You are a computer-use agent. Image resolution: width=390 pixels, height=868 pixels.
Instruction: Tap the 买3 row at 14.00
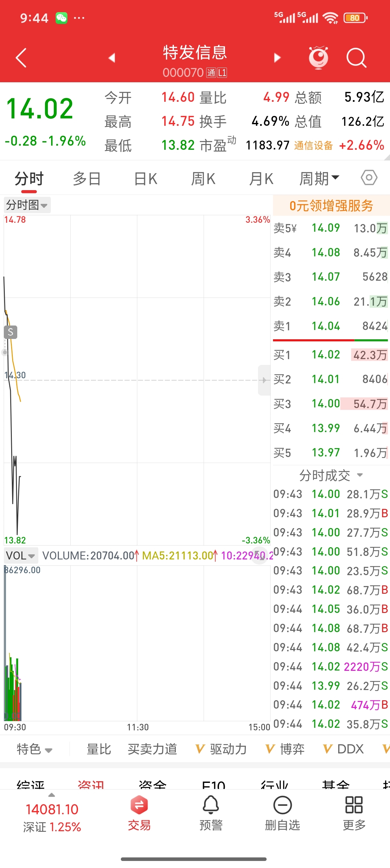(331, 404)
